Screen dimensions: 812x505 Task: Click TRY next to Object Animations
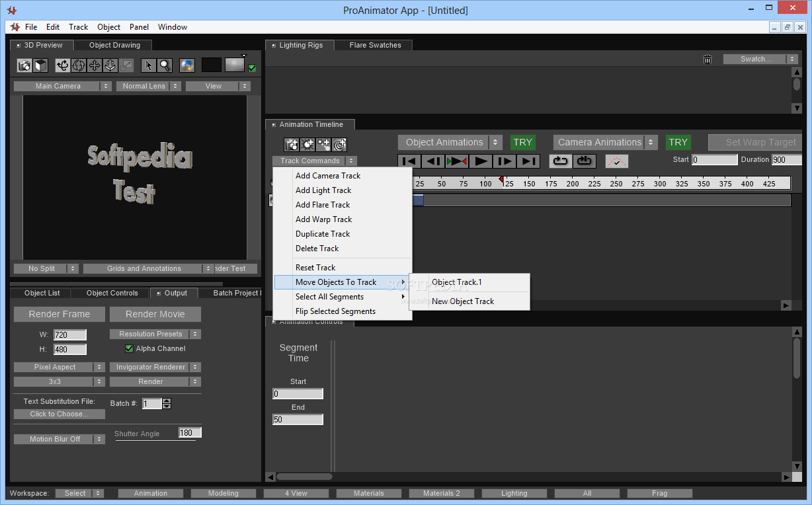[522, 142]
